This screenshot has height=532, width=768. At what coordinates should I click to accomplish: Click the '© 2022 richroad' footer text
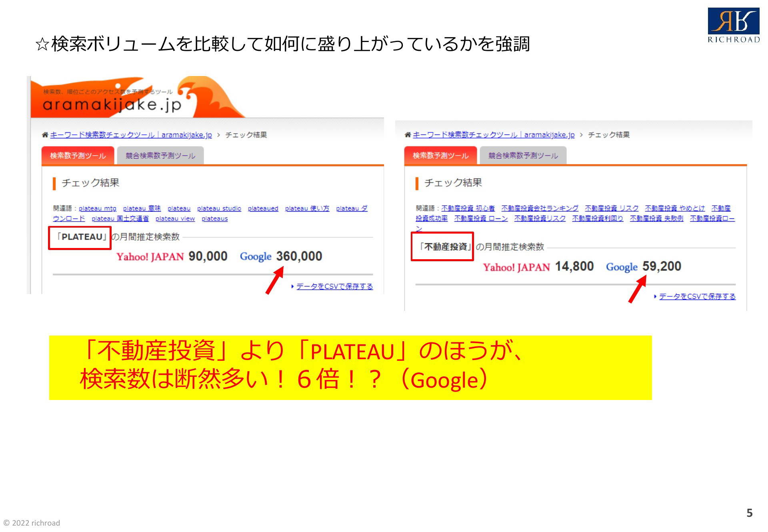pyautogui.click(x=32, y=523)
